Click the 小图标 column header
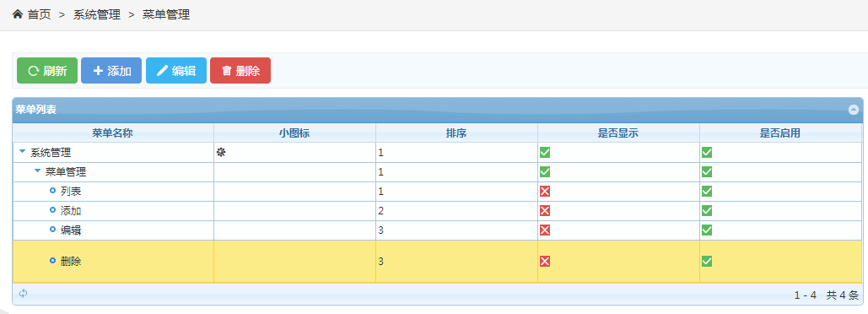The height and width of the screenshot is (314, 868). tap(294, 133)
